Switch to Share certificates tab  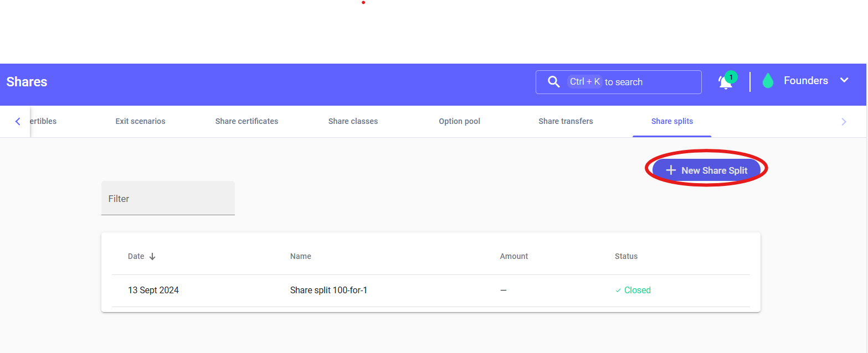246,121
